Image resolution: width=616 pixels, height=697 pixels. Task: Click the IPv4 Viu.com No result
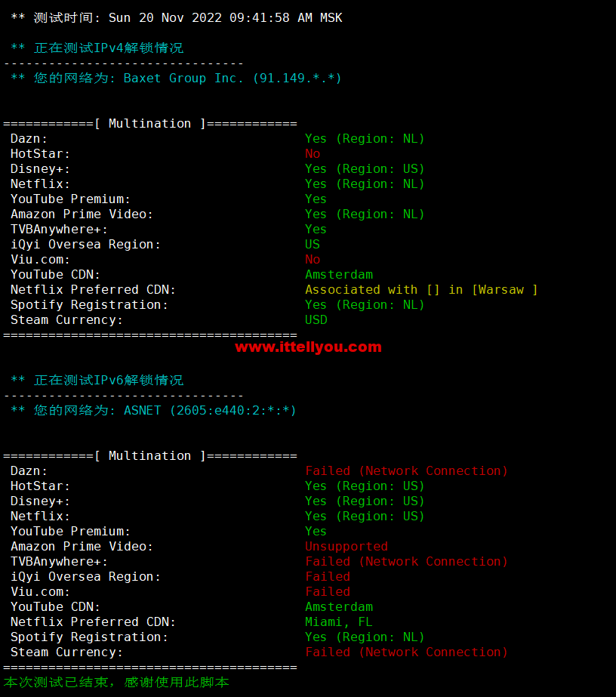(x=313, y=260)
